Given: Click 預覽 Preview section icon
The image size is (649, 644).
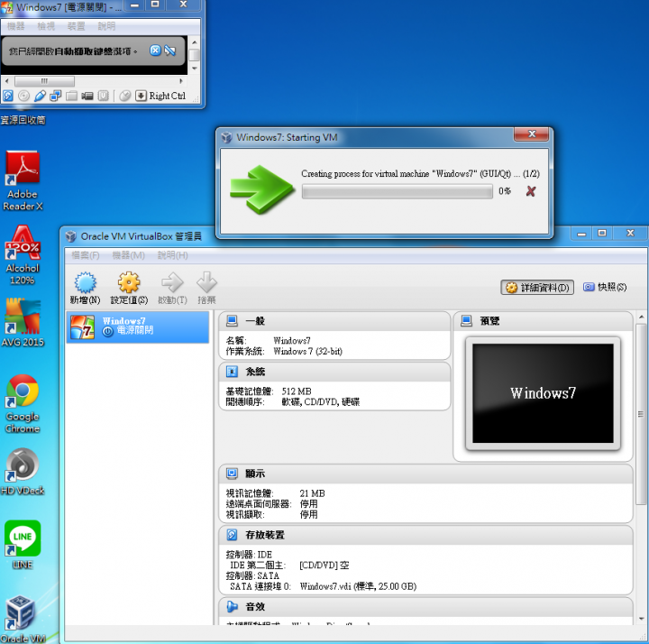Looking at the screenshot, I should pos(467,320).
